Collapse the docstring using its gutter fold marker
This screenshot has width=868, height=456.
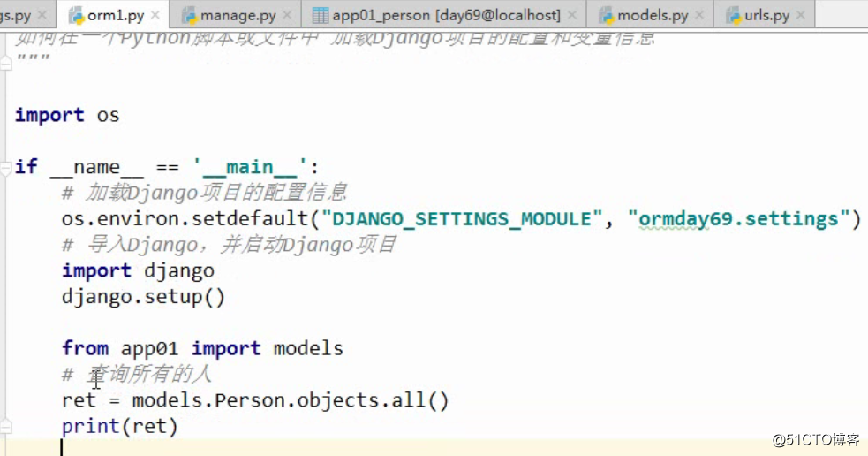pyautogui.click(x=6, y=63)
